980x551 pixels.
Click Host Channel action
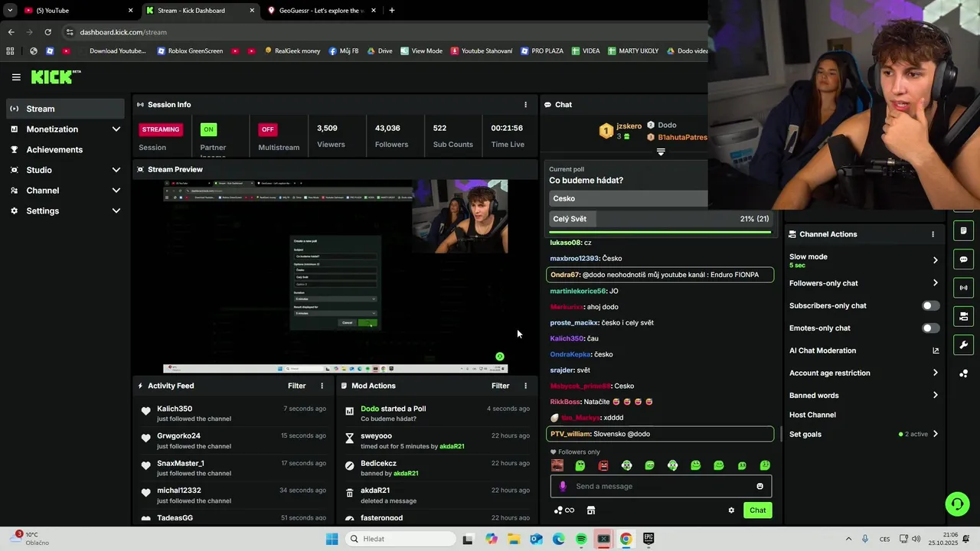click(x=812, y=415)
